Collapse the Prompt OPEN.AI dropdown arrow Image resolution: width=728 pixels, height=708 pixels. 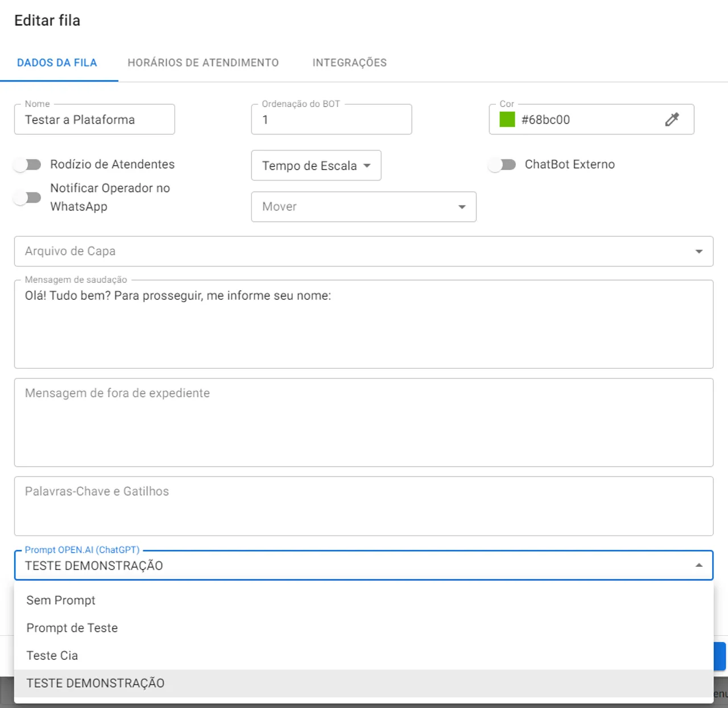698,565
